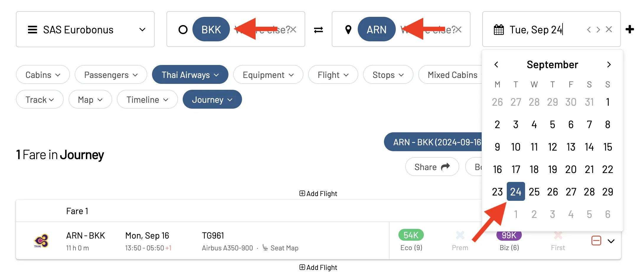The width and height of the screenshot is (644, 277).
Task: Go to next day arrow in date field
Action: click(x=598, y=30)
